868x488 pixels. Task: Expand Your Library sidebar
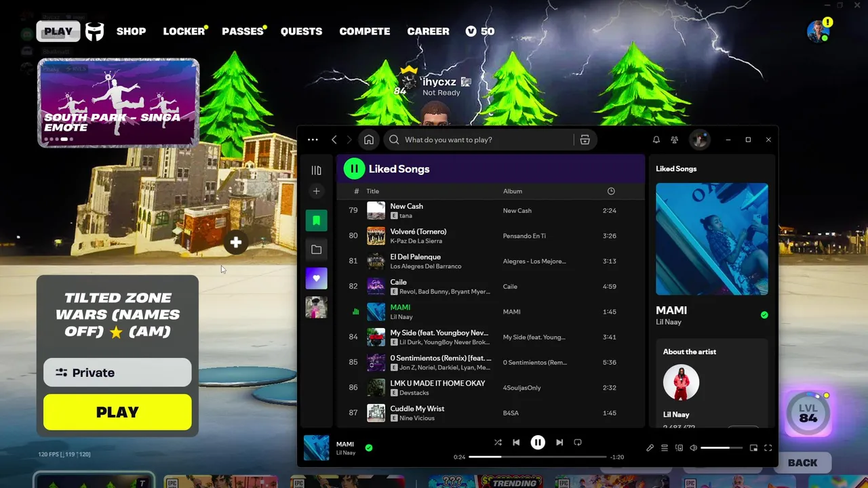(316, 170)
